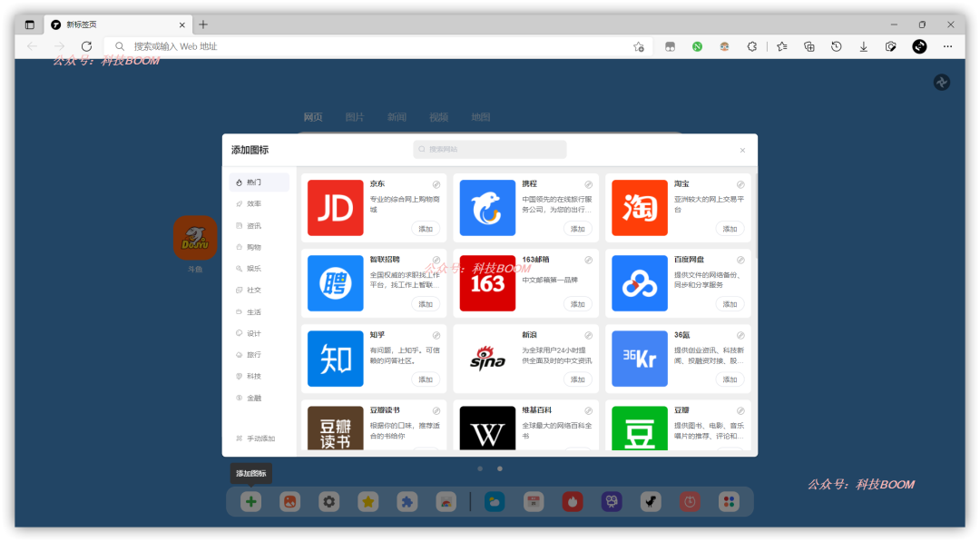The image size is (980, 542).
Task: Open the Favorites list toolbar icon
Action: [x=782, y=47]
